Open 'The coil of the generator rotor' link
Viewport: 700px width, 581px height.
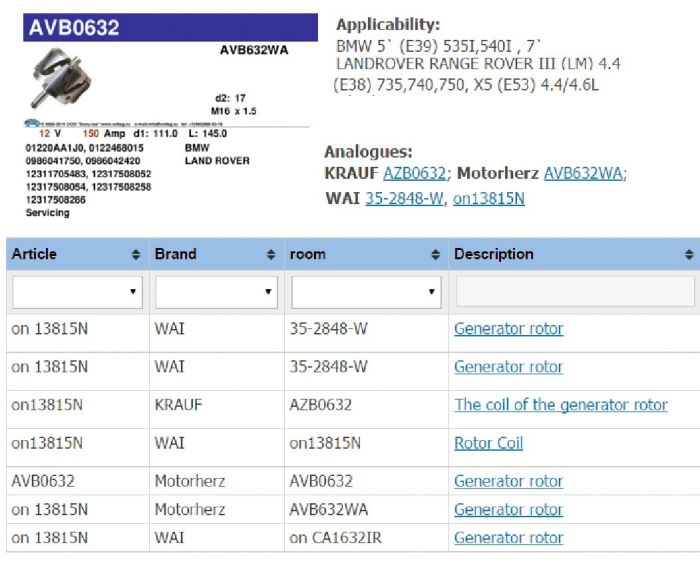pyautogui.click(x=561, y=405)
